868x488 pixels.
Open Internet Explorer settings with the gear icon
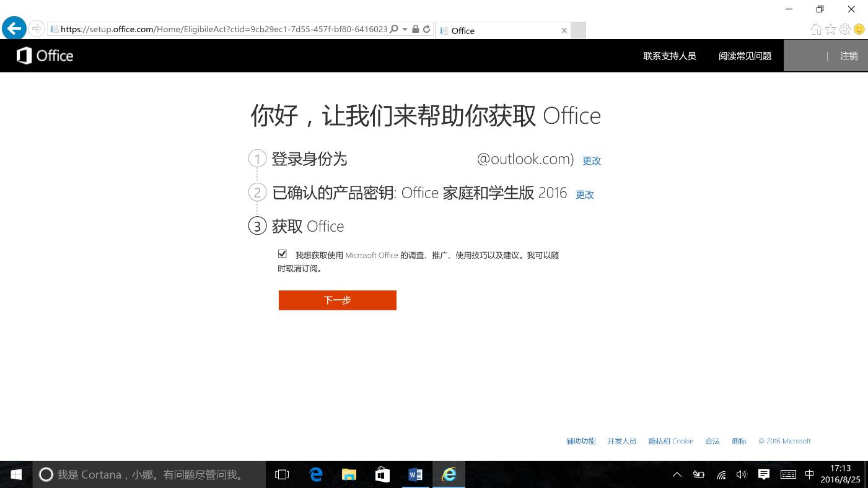[844, 28]
